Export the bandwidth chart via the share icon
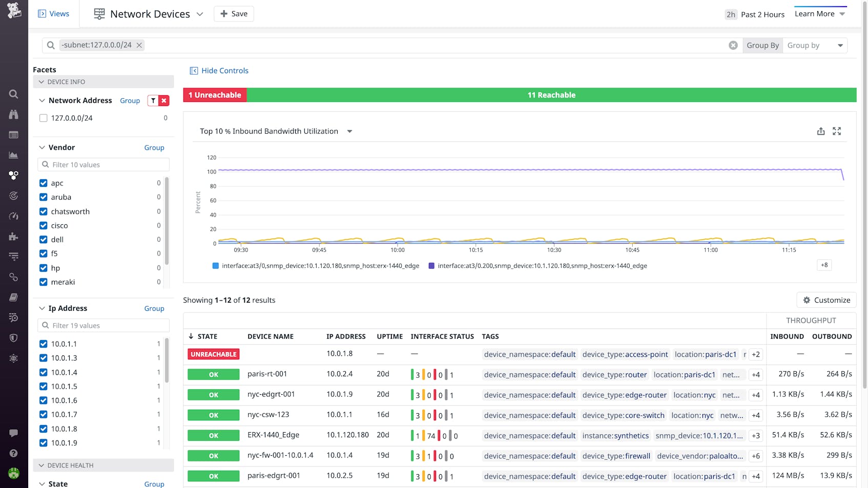Image resolution: width=868 pixels, height=488 pixels. coord(821,131)
